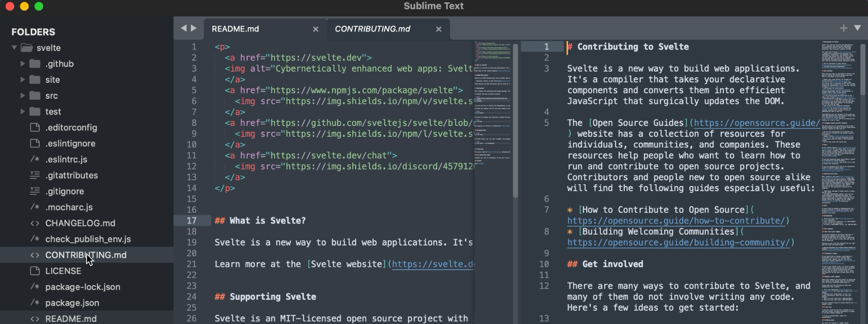Expand the site folder arrow
The height and width of the screenshot is (324, 868).
click(22, 79)
